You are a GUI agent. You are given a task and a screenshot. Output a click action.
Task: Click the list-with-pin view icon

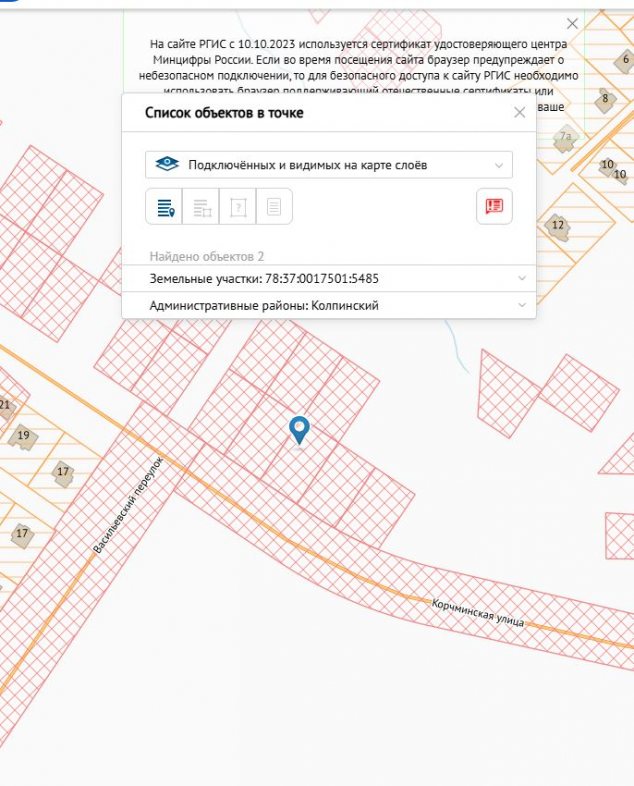164,207
